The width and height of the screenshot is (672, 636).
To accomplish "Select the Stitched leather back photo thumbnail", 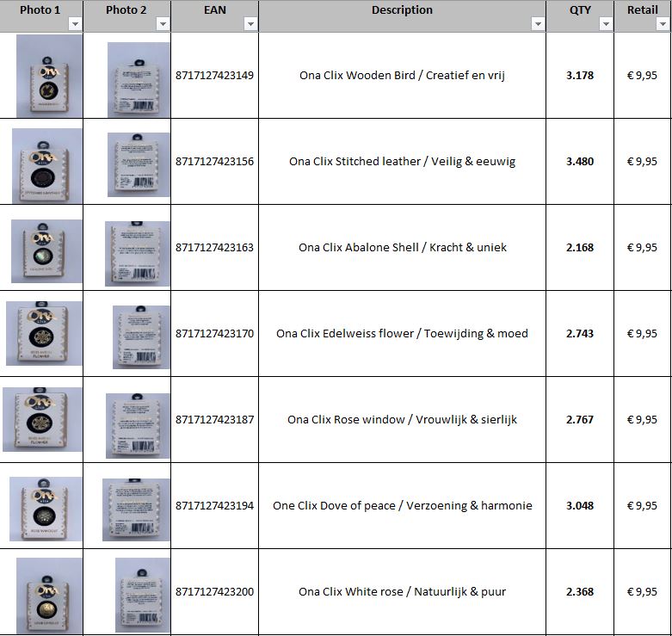I will tap(139, 164).
